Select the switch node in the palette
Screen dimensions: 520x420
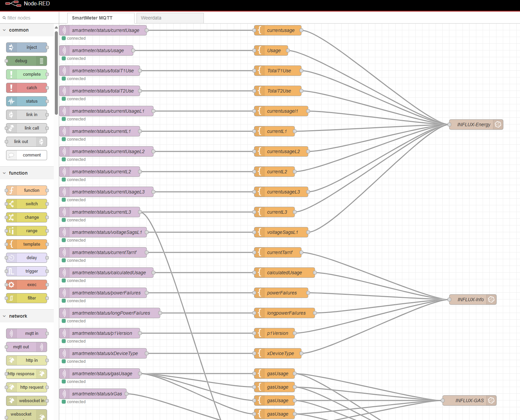click(27, 204)
